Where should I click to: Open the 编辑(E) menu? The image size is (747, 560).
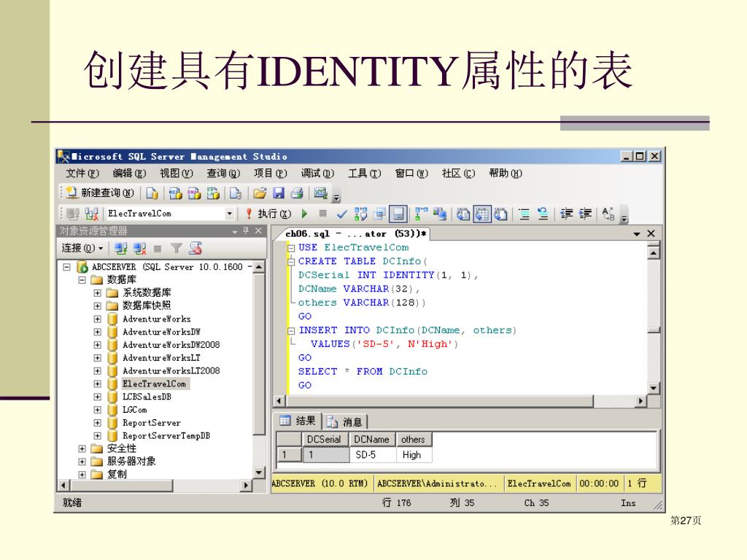(x=129, y=173)
